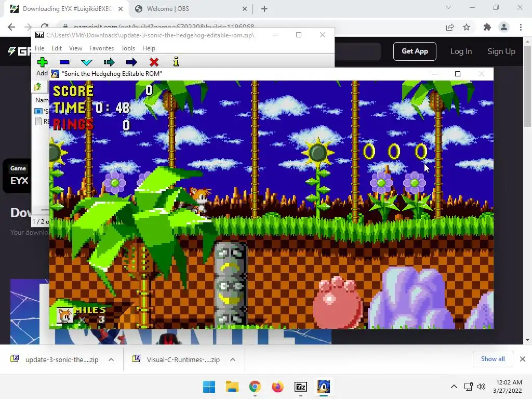Click the 7-Zip Test checkmark icon
Screen dimensions: 532x399
click(x=87, y=62)
